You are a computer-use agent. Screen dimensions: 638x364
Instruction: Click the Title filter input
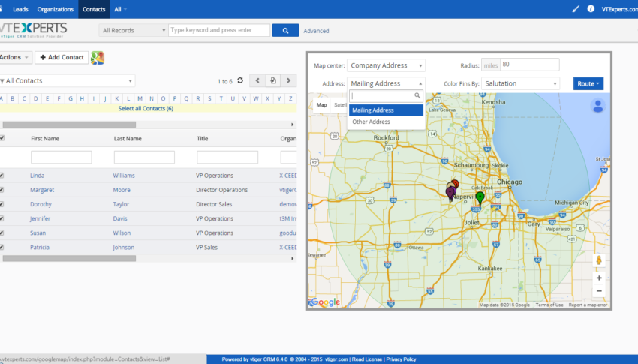point(227,157)
